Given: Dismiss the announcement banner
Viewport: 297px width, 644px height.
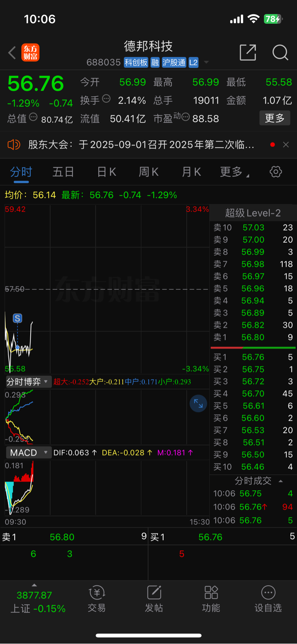Looking at the screenshot, I should click(286, 145).
